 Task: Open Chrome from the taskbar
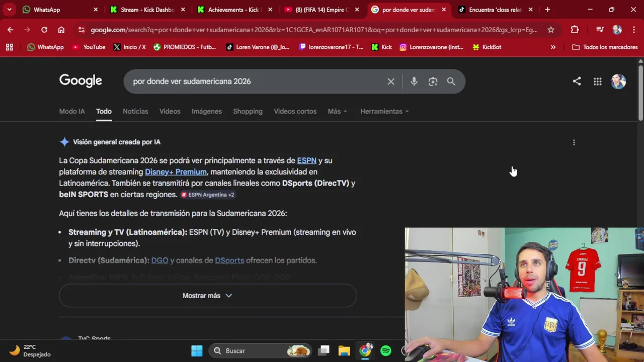point(365,350)
